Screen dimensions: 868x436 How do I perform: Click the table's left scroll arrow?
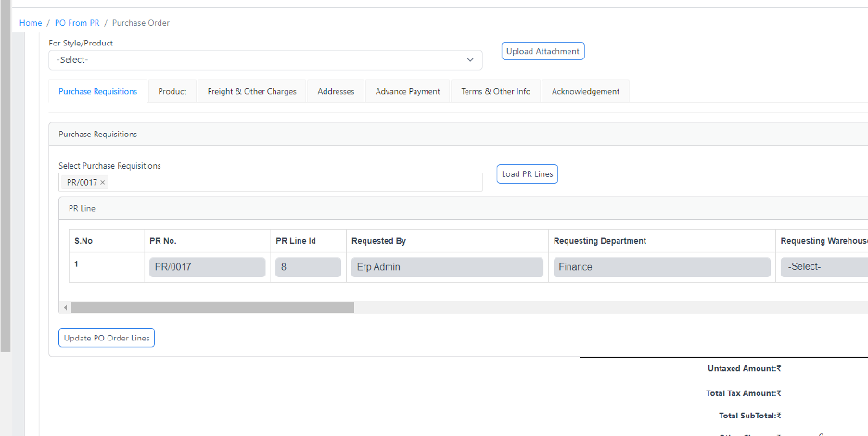(x=65, y=307)
